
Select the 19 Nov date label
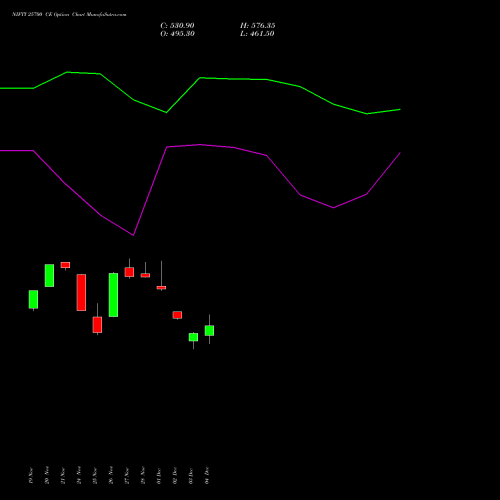(31, 476)
